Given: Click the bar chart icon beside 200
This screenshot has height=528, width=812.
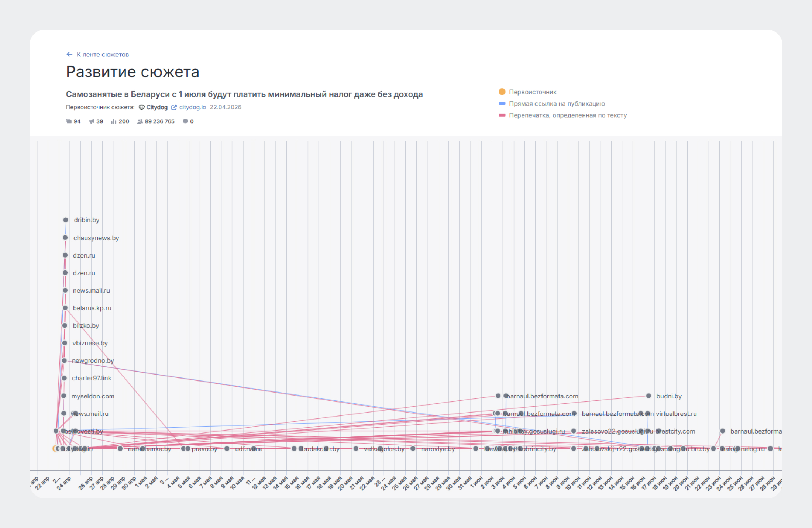Looking at the screenshot, I should tap(114, 121).
